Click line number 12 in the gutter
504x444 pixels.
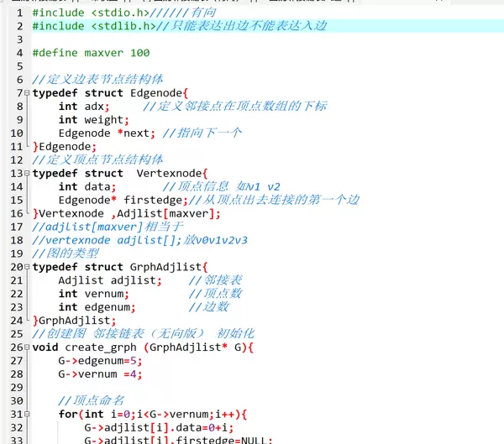[x=15, y=159]
